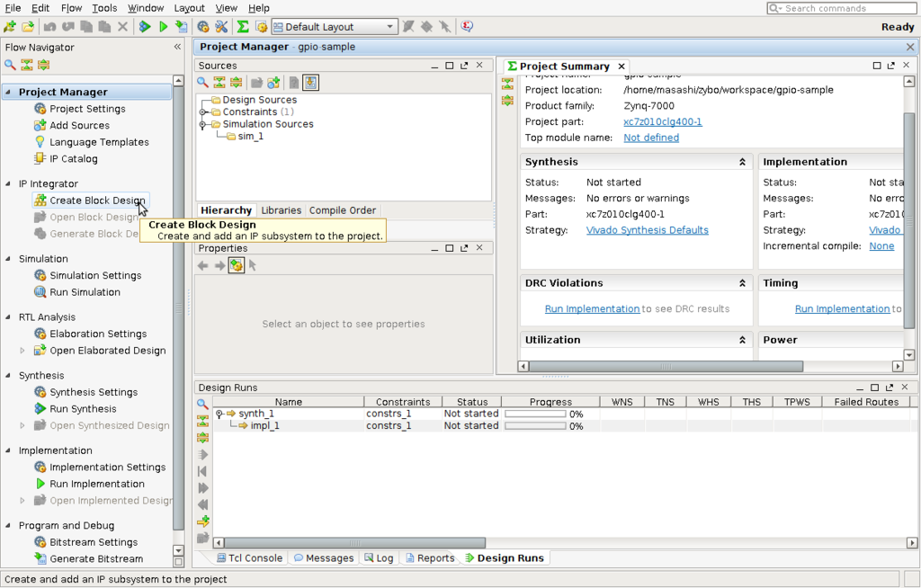Collapse the RTL Analysis section

(x=8, y=317)
